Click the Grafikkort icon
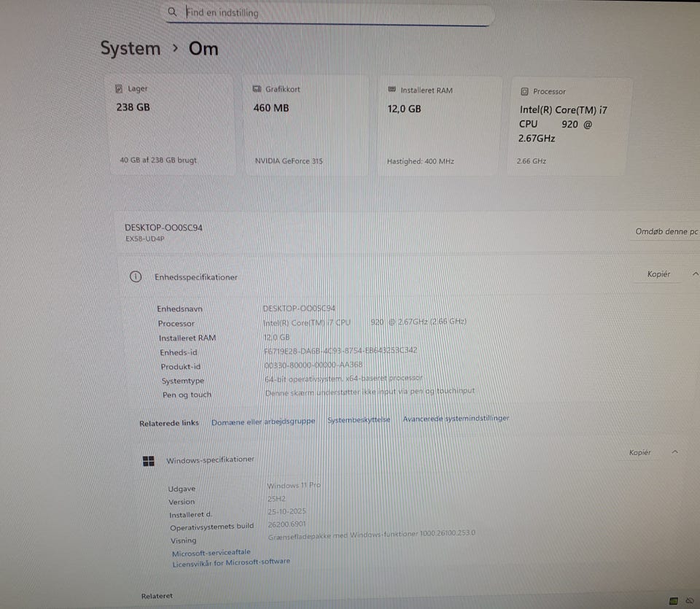700x609 pixels. tap(257, 89)
